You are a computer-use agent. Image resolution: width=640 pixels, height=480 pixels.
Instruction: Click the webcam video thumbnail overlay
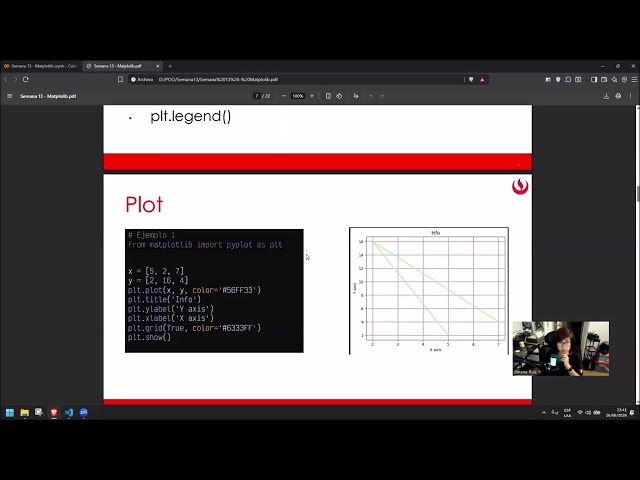[561, 349]
